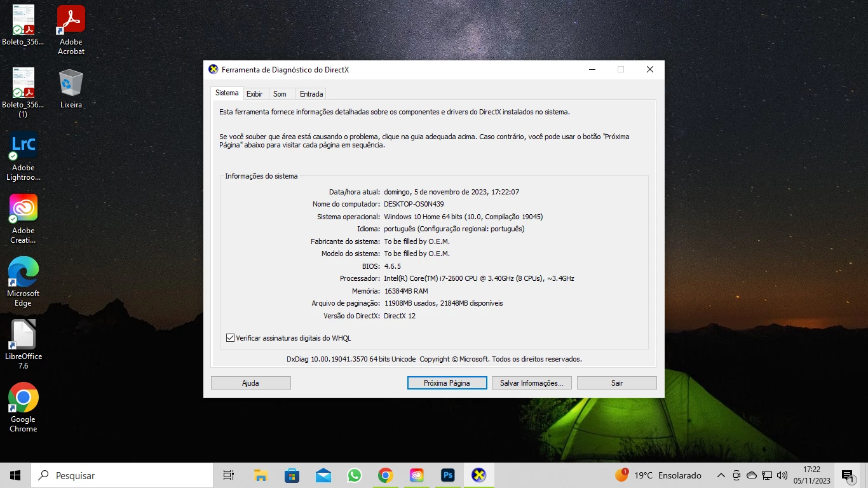This screenshot has width=868, height=488.
Task: Click the paging file value 11908MB usados
Action: [444, 303]
